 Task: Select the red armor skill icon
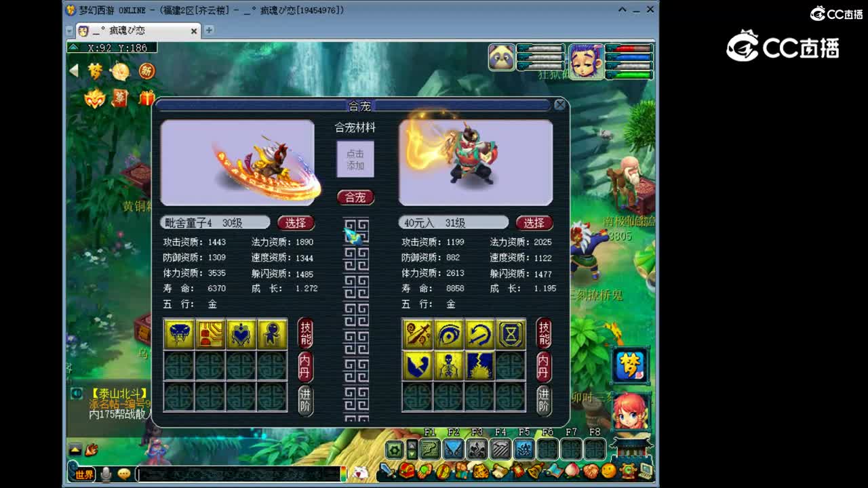(x=210, y=334)
